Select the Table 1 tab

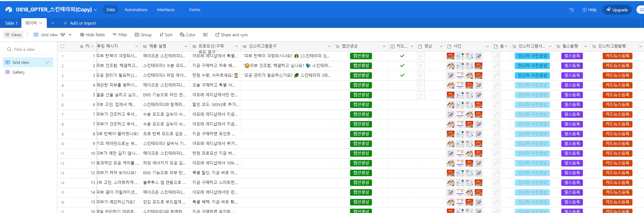click(x=11, y=23)
